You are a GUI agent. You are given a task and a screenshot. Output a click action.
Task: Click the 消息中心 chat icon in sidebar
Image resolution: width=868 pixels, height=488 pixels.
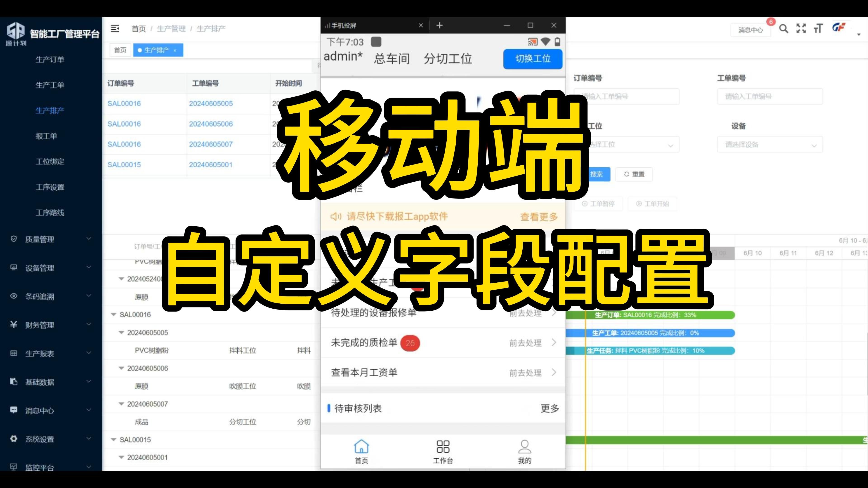click(x=14, y=410)
